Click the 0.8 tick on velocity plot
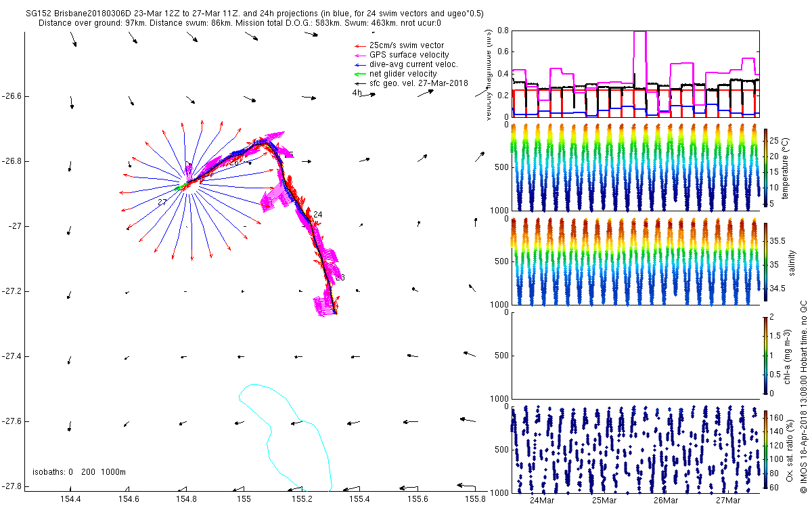812x508 pixels. click(501, 31)
